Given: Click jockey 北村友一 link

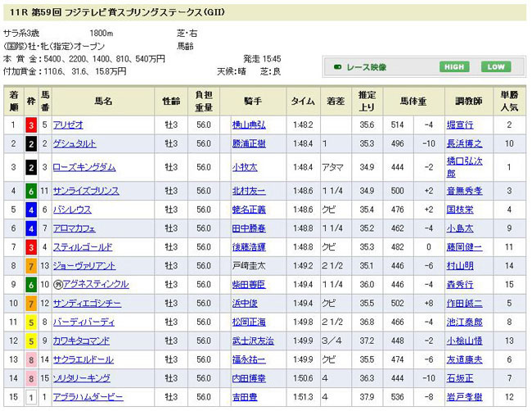Looking at the screenshot, I should pos(249,191).
